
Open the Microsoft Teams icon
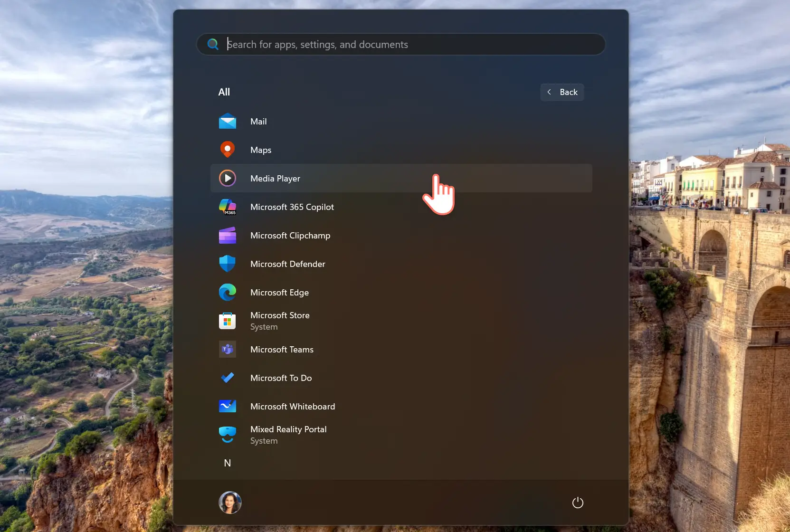point(228,350)
